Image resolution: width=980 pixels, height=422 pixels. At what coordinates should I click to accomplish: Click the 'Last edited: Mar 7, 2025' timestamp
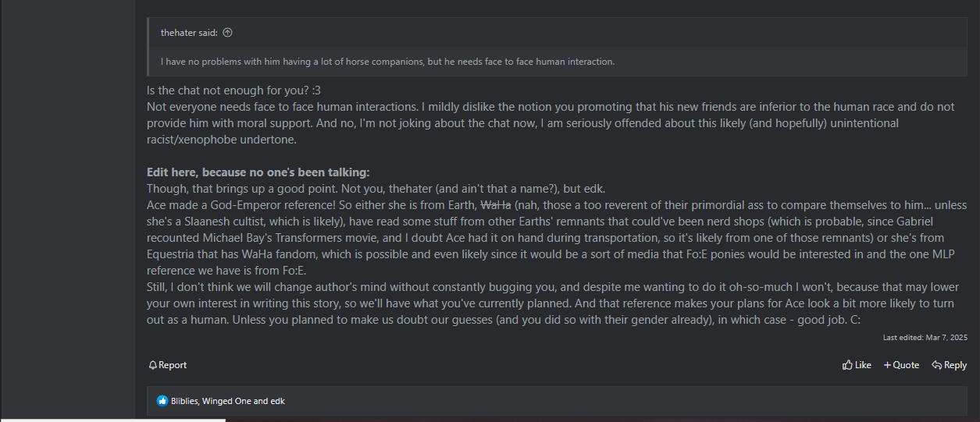(925, 338)
